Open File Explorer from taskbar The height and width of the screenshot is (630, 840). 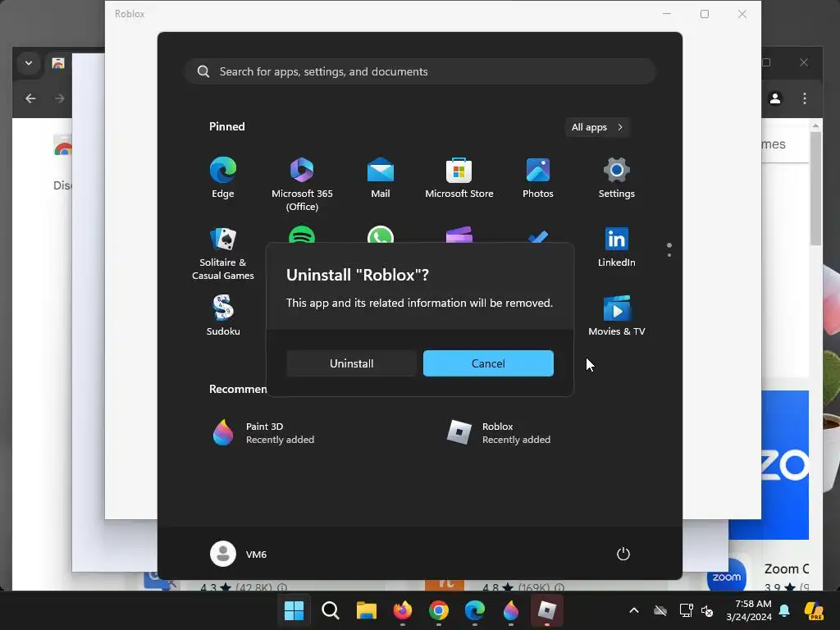point(367,610)
